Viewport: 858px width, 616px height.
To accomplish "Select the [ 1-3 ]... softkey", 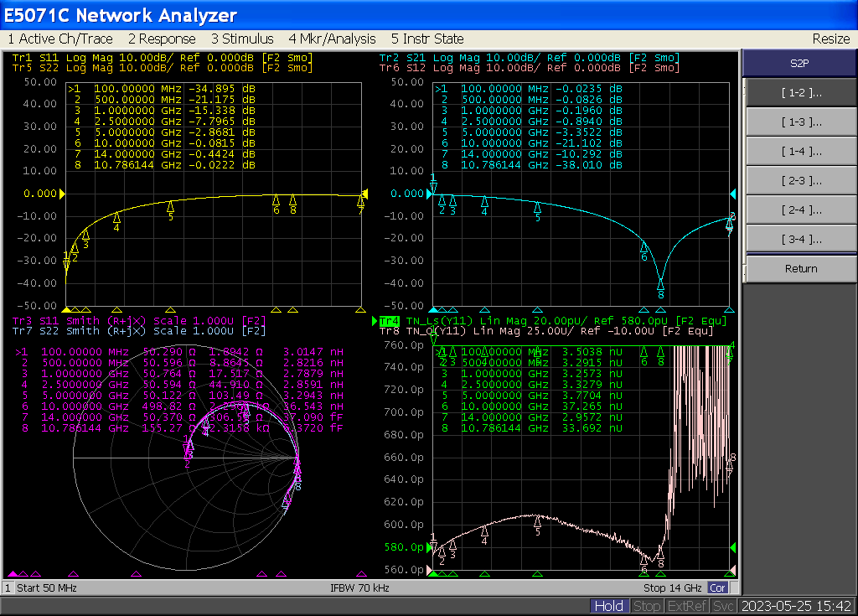I will 801,122.
